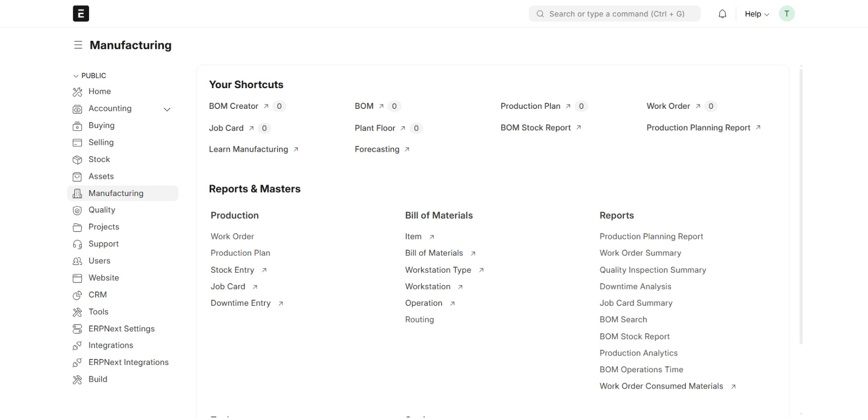Image resolution: width=868 pixels, height=420 pixels.
Task: Open the Projects workspace
Action: coord(104,227)
